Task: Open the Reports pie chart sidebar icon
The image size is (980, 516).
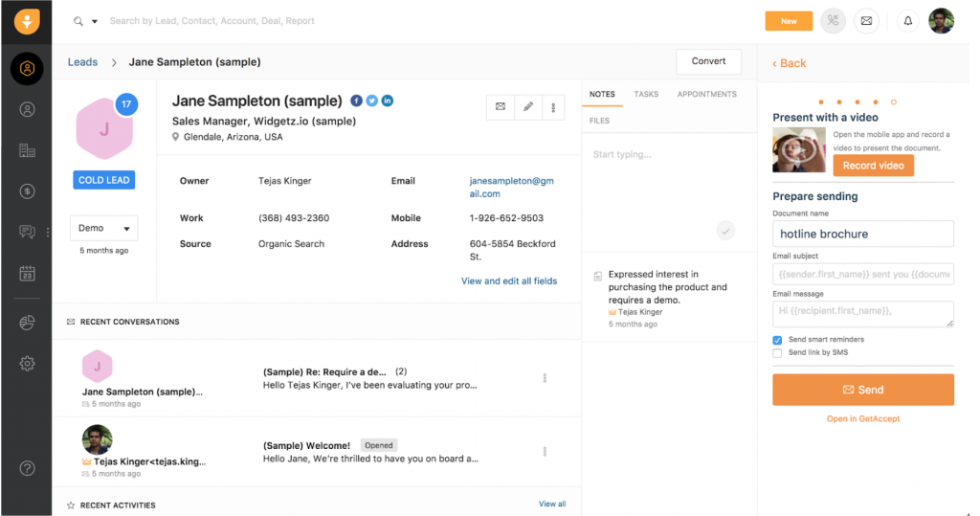Action: [x=27, y=323]
